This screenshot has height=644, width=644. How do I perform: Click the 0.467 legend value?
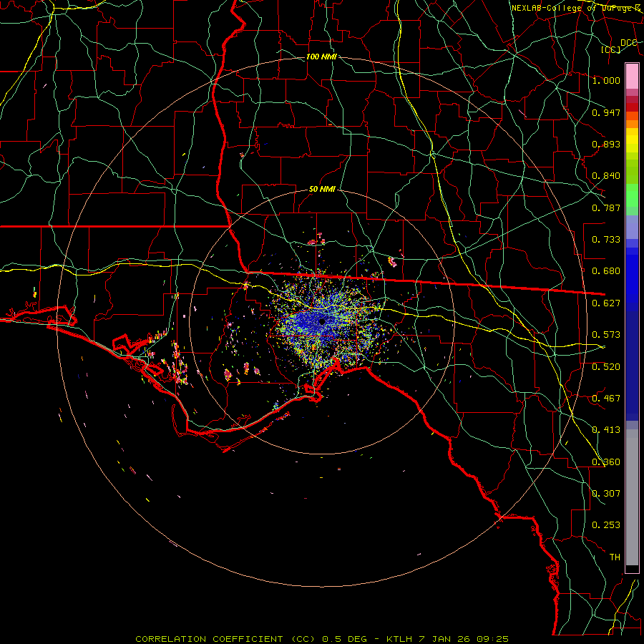(606, 399)
